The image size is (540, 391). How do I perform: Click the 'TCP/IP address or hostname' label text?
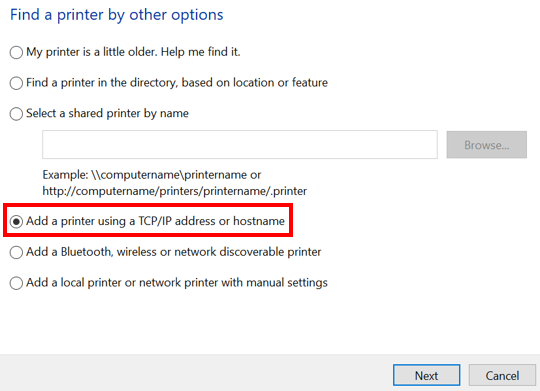tap(211, 221)
